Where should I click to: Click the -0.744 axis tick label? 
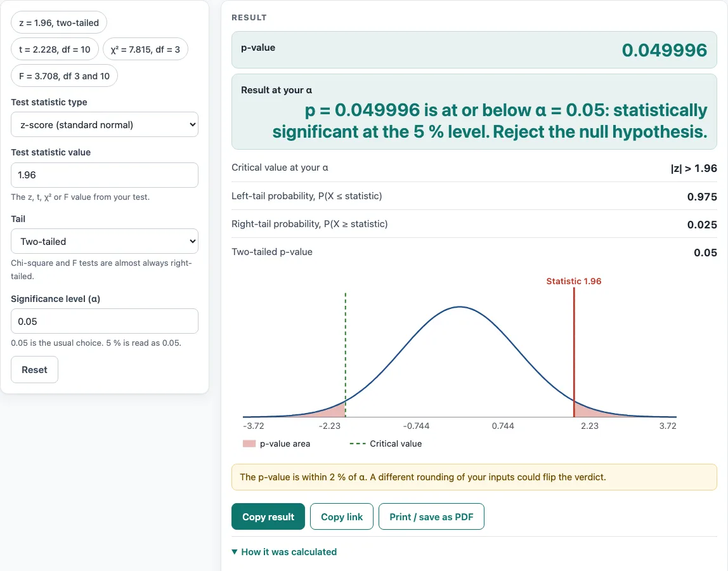416,426
